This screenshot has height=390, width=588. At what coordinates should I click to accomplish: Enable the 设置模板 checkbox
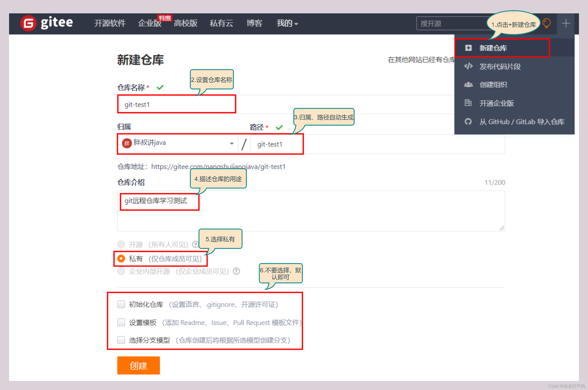coord(121,322)
